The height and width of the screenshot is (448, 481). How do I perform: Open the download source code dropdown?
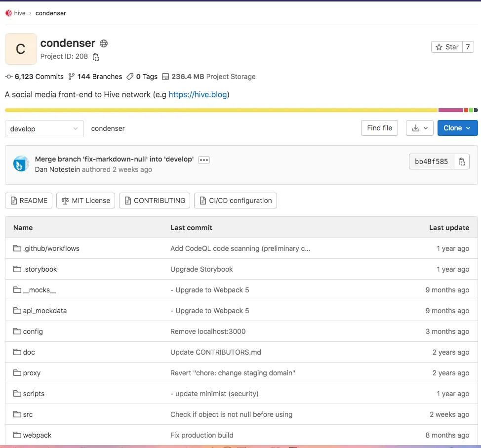[420, 128]
